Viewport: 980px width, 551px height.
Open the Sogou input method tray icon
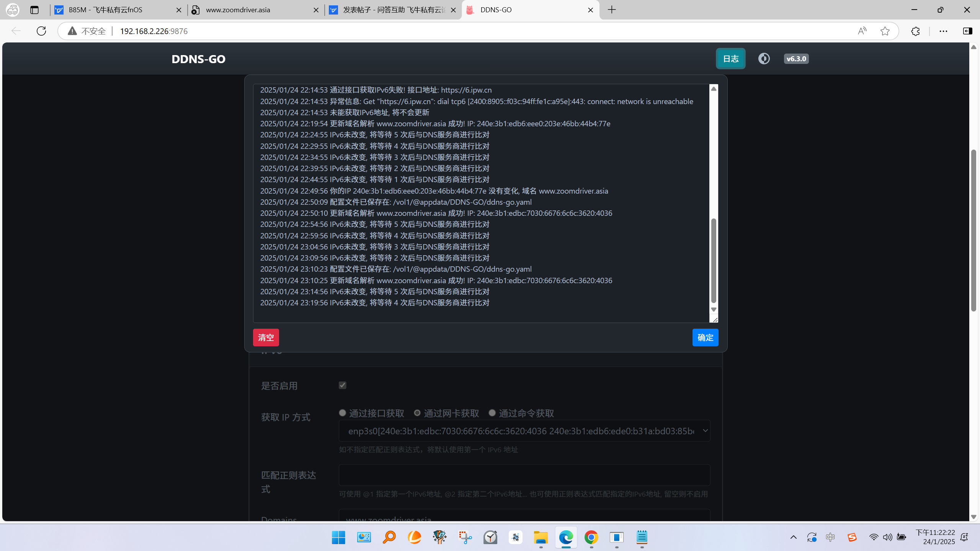[x=852, y=538]
